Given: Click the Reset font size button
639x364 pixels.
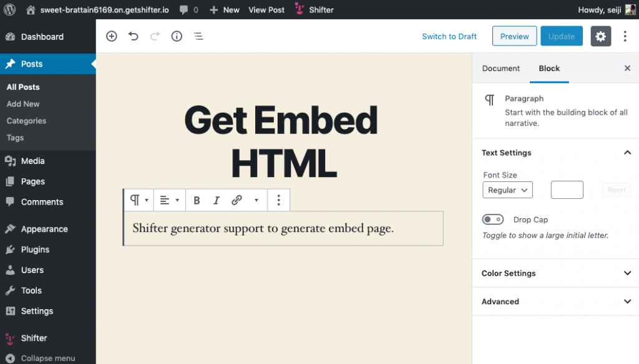Looking at the screenshot, I should [616, 189].
